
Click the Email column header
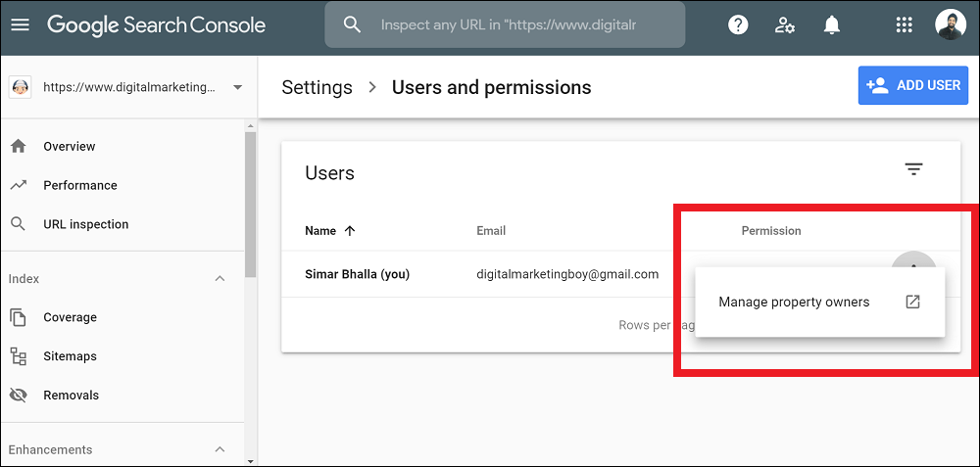click(491, 230)
